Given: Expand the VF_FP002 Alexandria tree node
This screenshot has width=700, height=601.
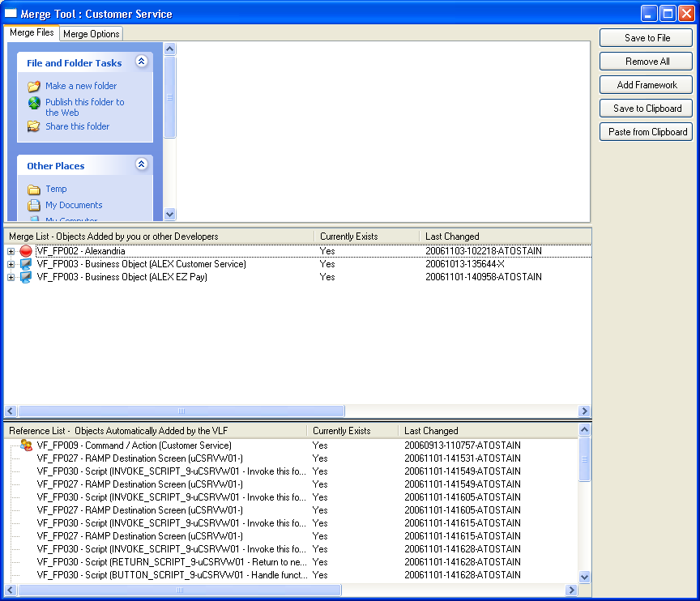Looking at the screenshot, I should coord(11,251).
